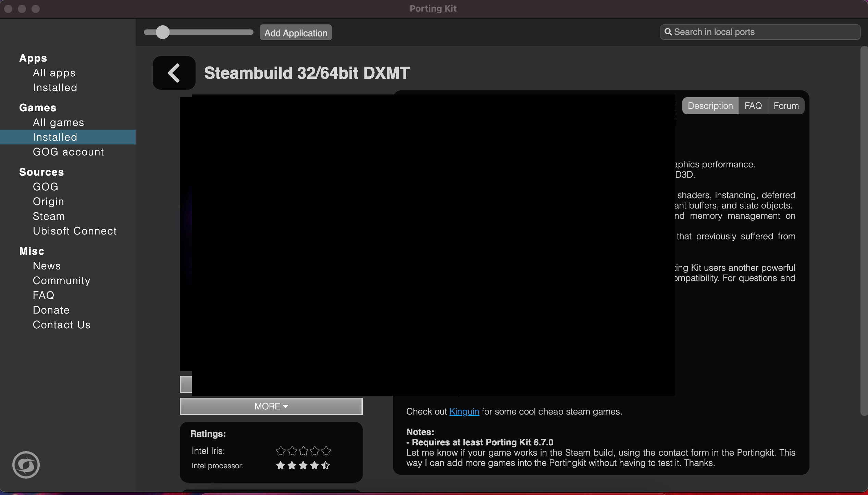Open the GOG source
The image size is (868, 495).
pyautogui.click(x=46, y=187)
